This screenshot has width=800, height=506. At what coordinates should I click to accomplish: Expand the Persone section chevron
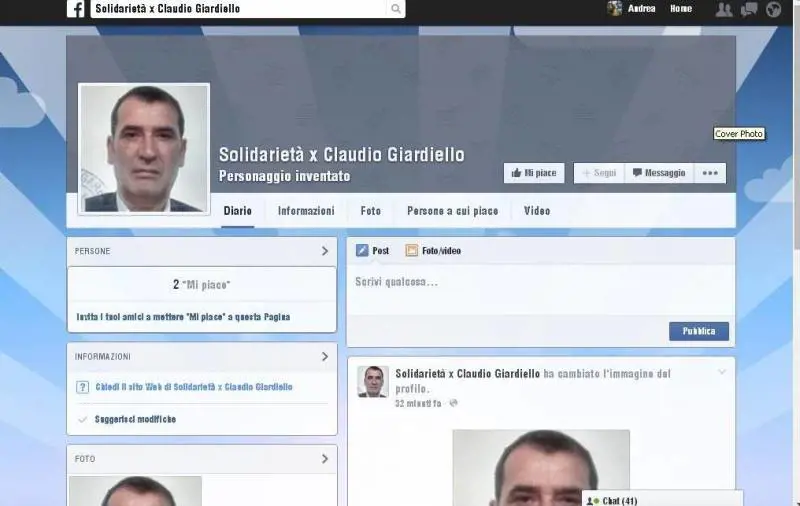click(325, 251)
